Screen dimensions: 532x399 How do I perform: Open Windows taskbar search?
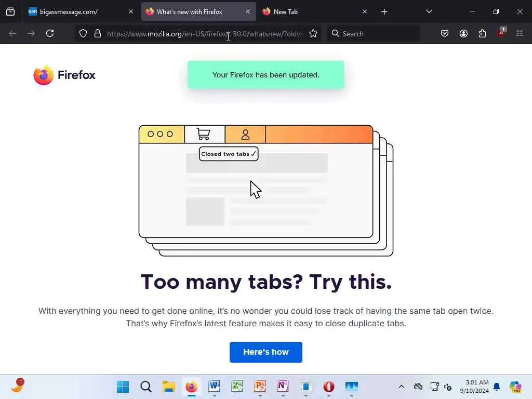click(146, 387)
